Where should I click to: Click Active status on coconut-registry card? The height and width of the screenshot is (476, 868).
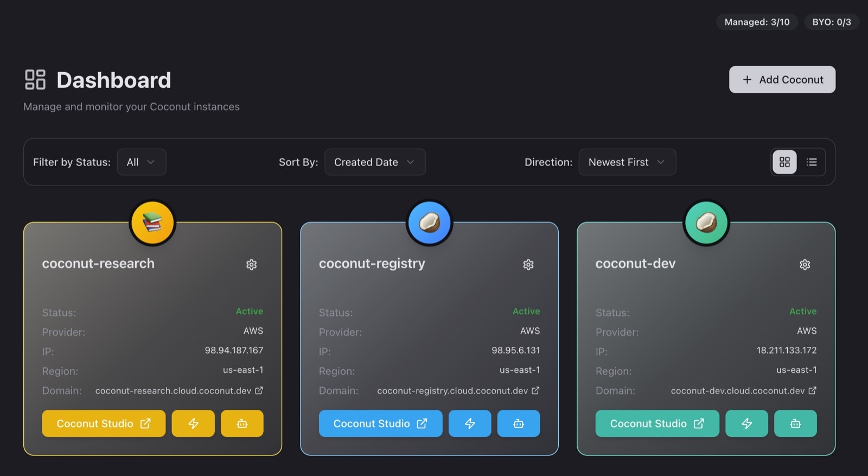point(526,312)
